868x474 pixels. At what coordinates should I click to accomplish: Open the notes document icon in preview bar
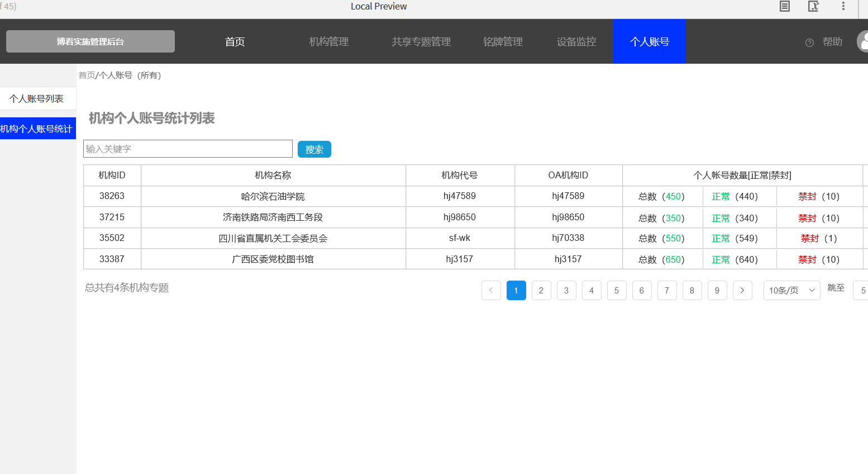click(785, 7)
